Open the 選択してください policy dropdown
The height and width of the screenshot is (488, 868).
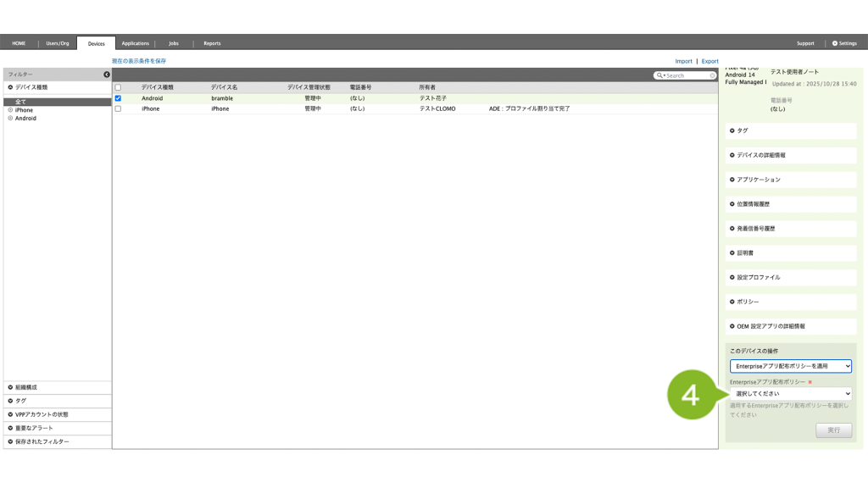click(x=790, y=393)
